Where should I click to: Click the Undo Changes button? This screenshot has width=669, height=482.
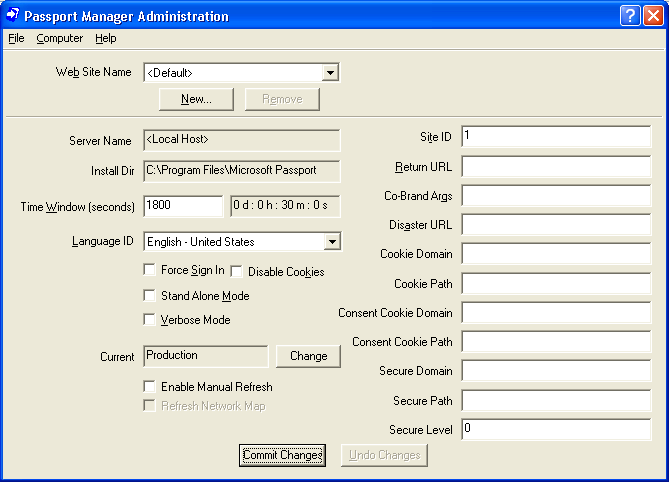tap(384, 455)
